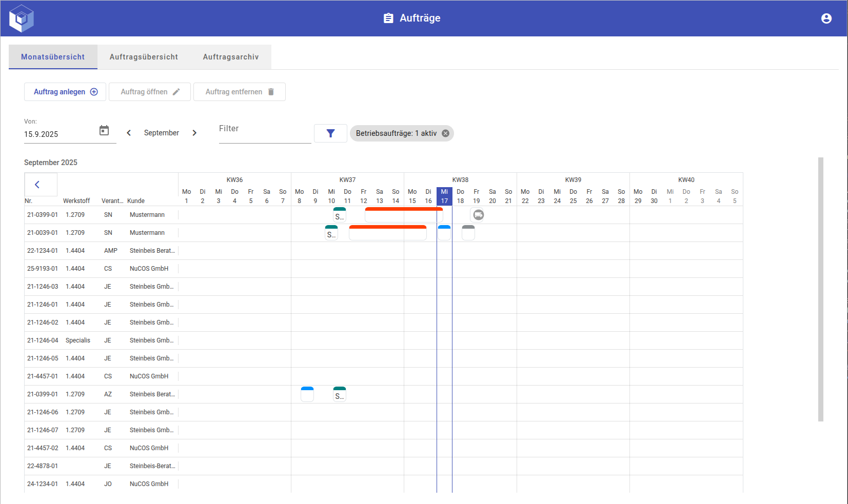Screen dimensions: 848x504
Task: Remove the Betriebsaufträge: 1 aktiv filter chip
Action: pos(446,133)
